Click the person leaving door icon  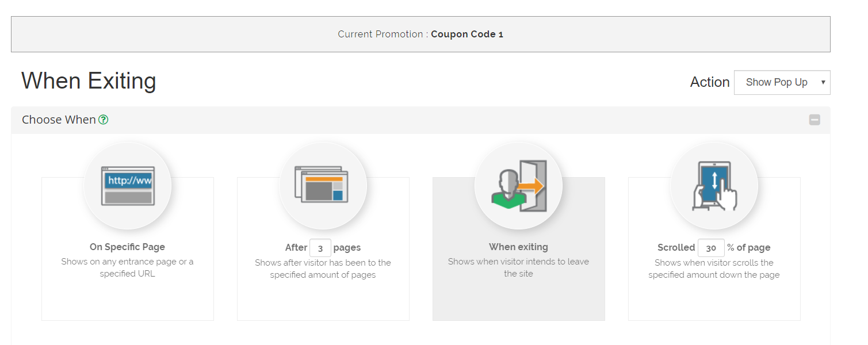(x=518, y=186)
